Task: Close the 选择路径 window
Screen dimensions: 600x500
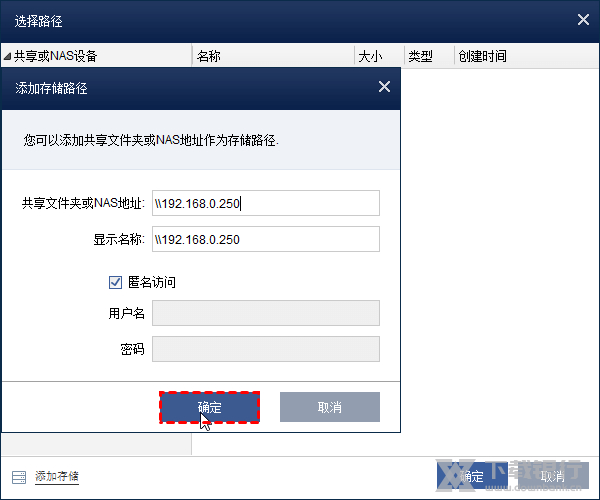Action: click(584, 19)
